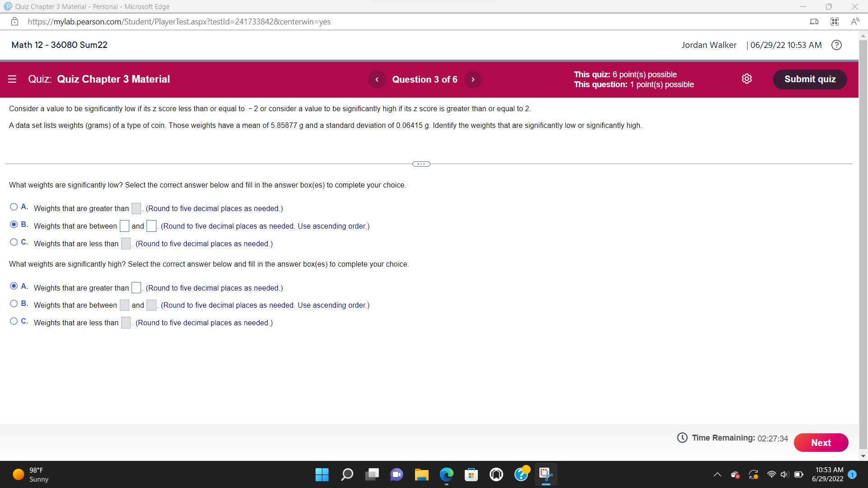Click the Time Remaining clock icon
The width and height of the screenshot is (868, 488).
[682, 438]
